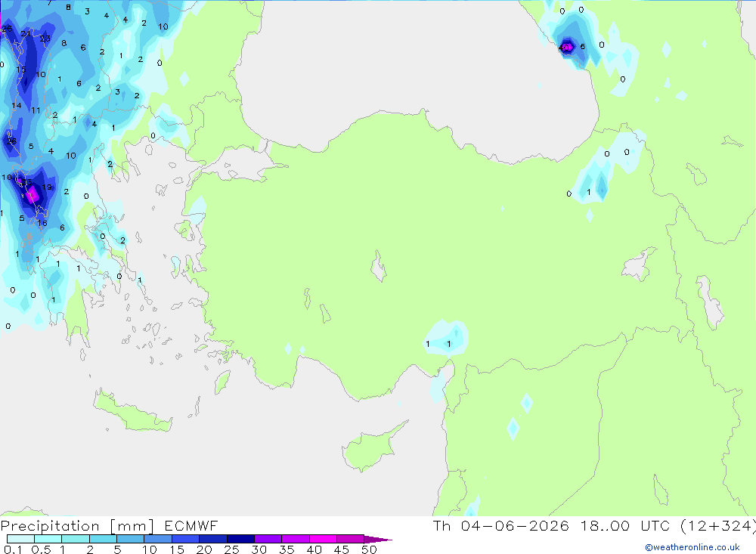Image resolution: width=756 pixels, height=554 pixels.
Task: Click the "0.5" legend scale label
Action: [41, 549]
